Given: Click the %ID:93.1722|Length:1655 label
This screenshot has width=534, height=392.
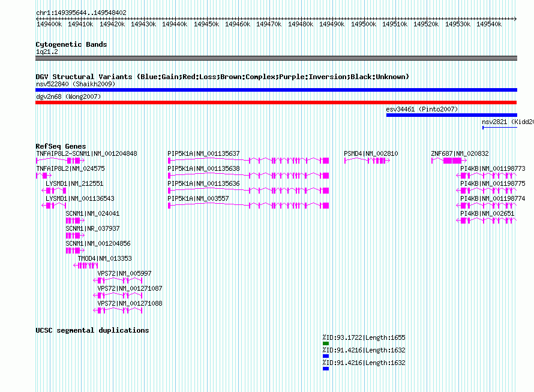Looking at the screenshot, I should click(364, 337).
